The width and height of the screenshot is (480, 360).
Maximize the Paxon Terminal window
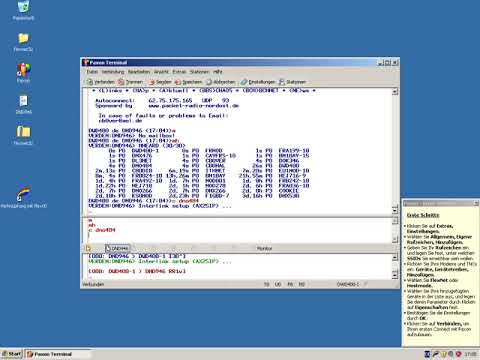pos(387,62)
